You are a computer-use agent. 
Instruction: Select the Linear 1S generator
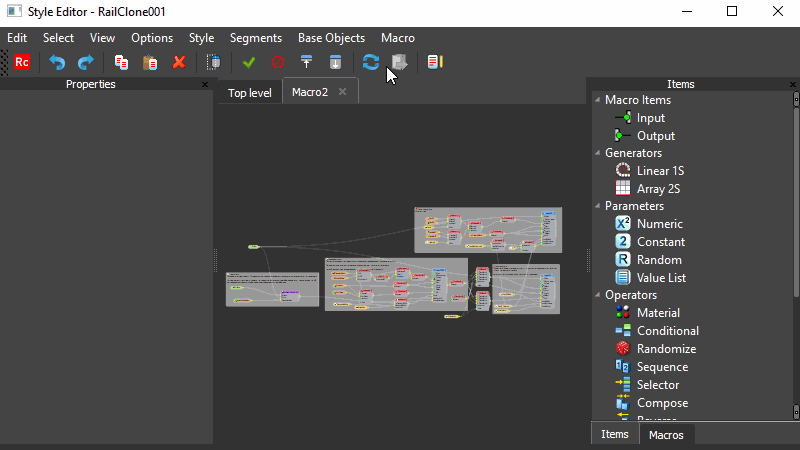pos(659,171)
